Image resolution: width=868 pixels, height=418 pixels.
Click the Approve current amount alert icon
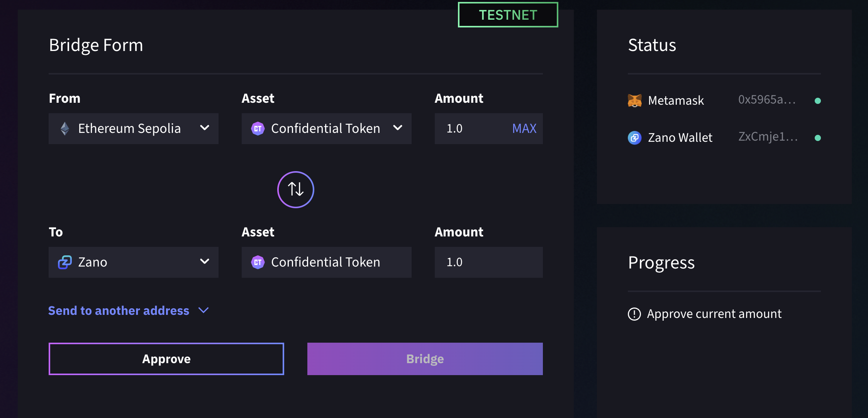pos(634,314)
